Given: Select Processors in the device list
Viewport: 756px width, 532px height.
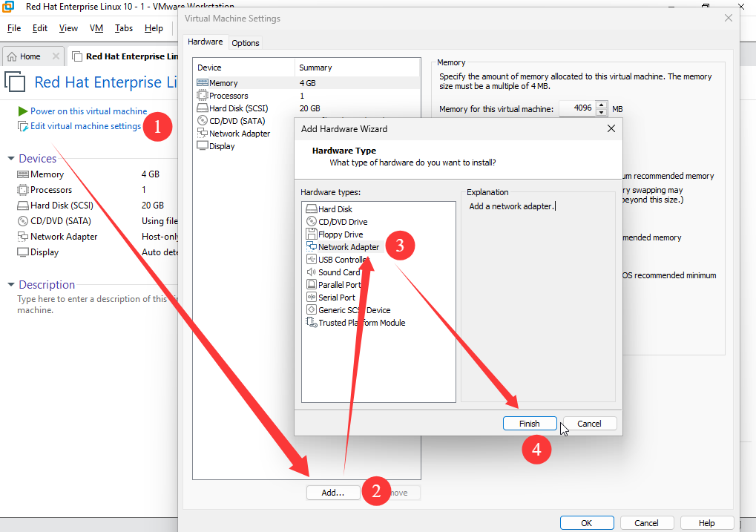Looking at the screenshot, I should point(229,96).
